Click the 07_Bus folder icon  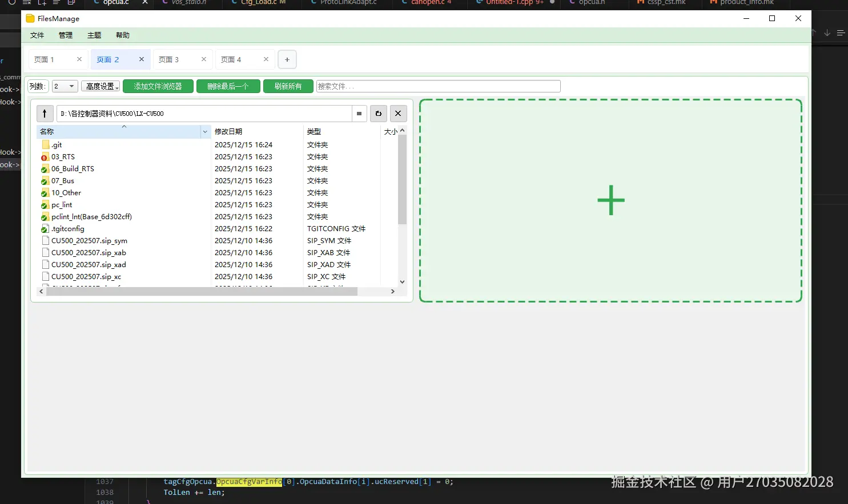tap(45, 181)
